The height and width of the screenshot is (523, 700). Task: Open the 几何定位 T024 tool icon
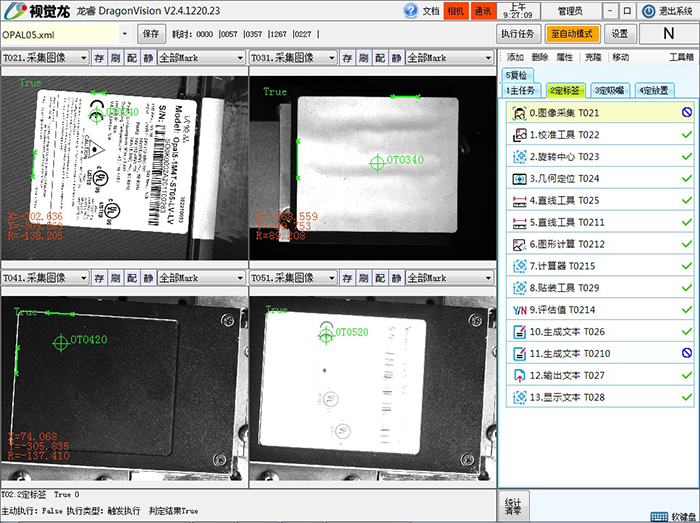[519, 179]
